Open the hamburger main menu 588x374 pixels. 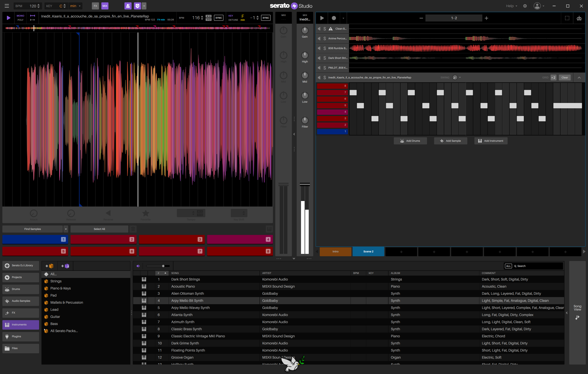pos(7,6)
